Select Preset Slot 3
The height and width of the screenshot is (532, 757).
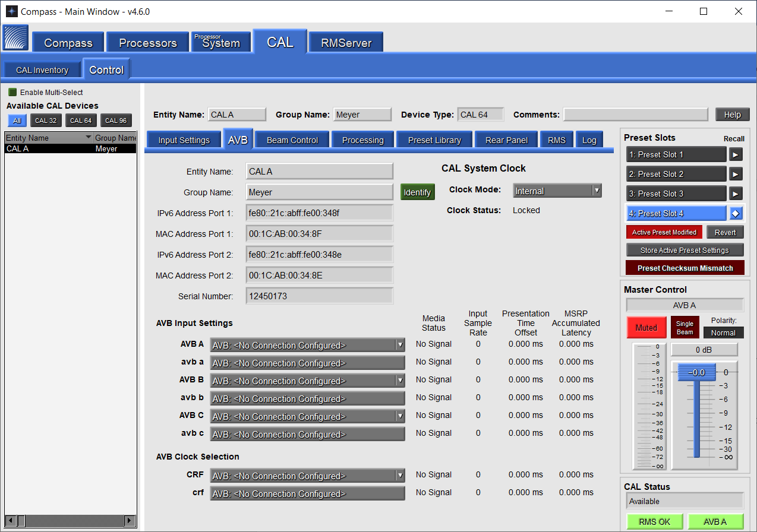tap(676, 194)
